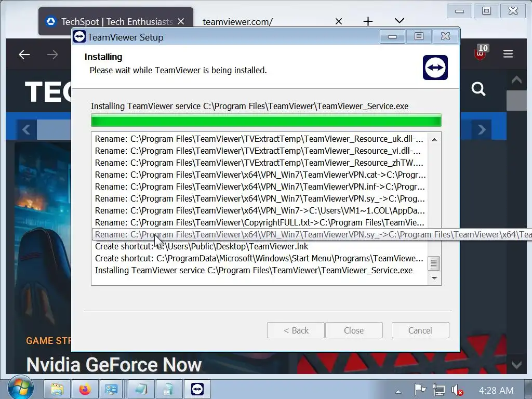Show next slide with the carousel right arrow
This screenshot has height=399, width=532.
pos(482,129)
